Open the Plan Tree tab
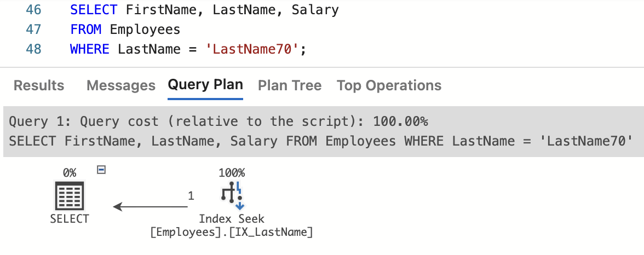The height and width of the screenshot is (255, 644). click(290, 85)
